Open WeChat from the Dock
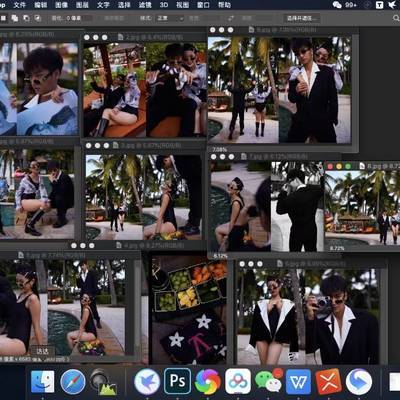Image resolution: width=400 pixels, height=400 pixels. click(x=269, y=381)
